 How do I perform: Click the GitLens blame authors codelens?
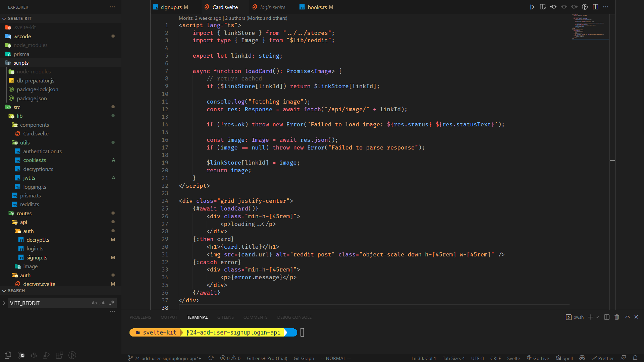click(233, 18)
